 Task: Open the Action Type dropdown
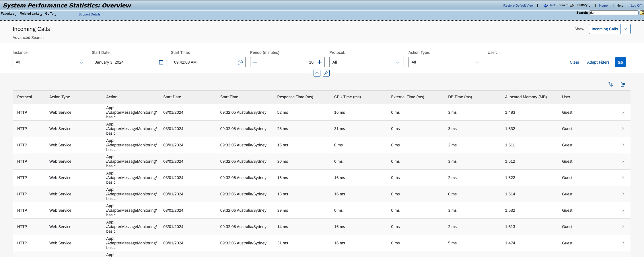(477, 62)
